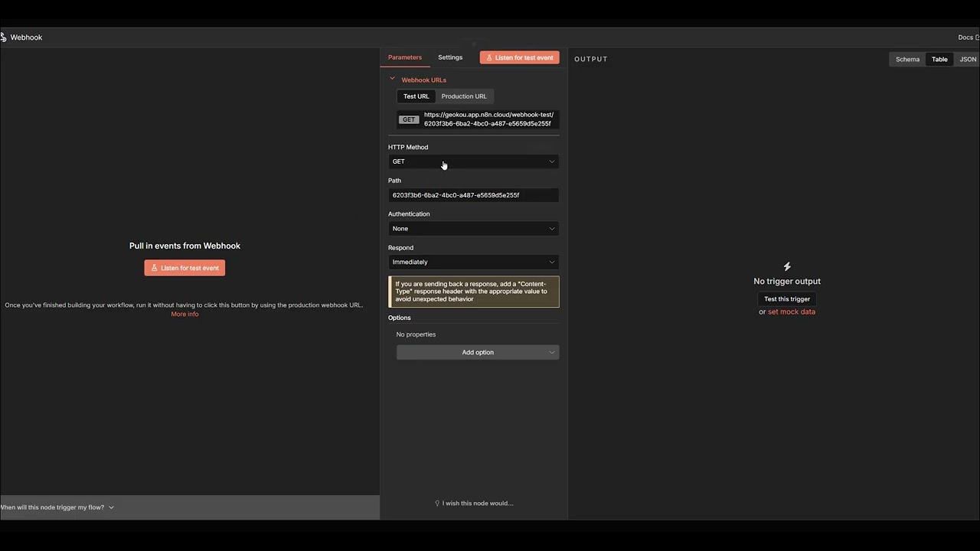The width and height of the screenshot is (980, 551).
Task: Click the set mock data link
Action: [x=792, y=311]
